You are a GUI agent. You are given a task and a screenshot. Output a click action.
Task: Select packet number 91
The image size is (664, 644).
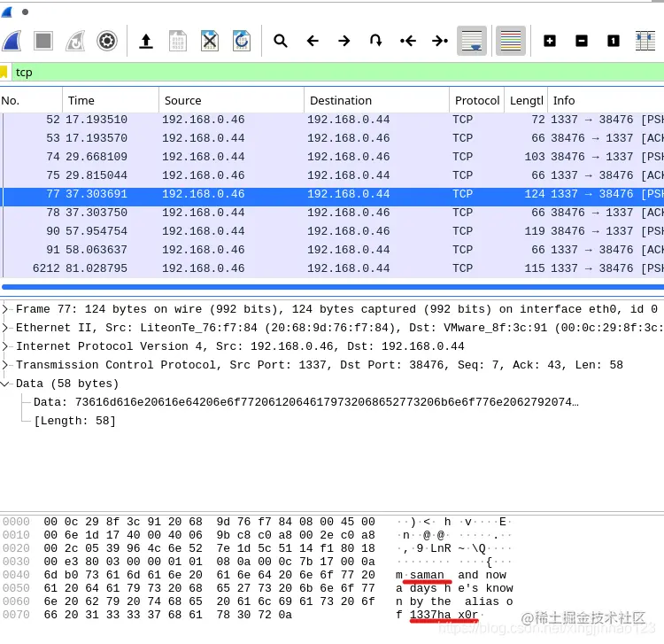332,250
